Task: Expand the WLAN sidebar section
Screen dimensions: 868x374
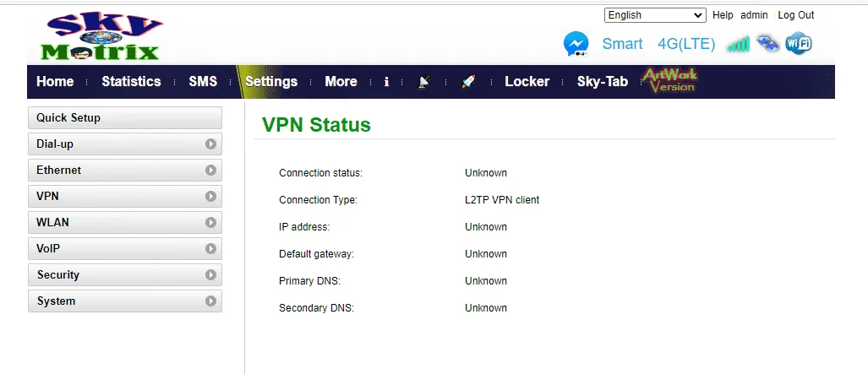Action: (x=125, y=222)
